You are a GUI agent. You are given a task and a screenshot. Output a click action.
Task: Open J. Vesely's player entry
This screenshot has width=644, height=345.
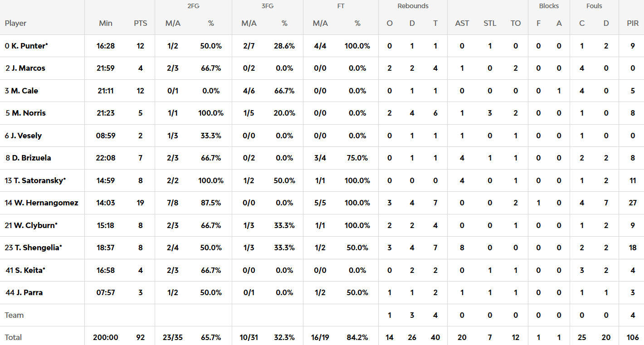(x=26, y=136)
